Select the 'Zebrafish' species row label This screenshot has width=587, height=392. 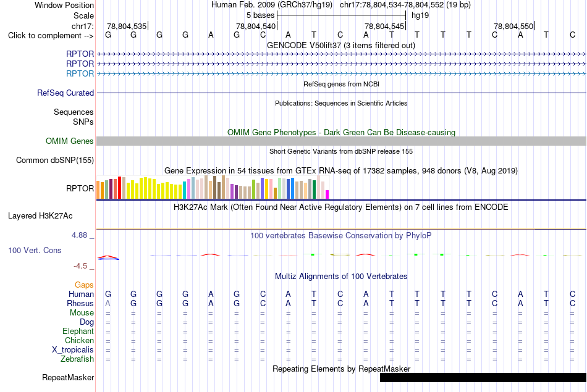tap(77, 359)
